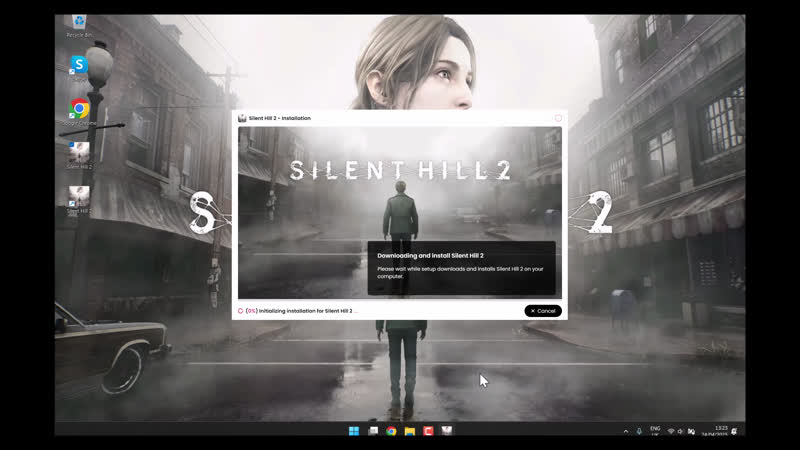Open Google Chrome from the taskbar
The width and height of the screenshot is (800, 450).
pos(391,431)
